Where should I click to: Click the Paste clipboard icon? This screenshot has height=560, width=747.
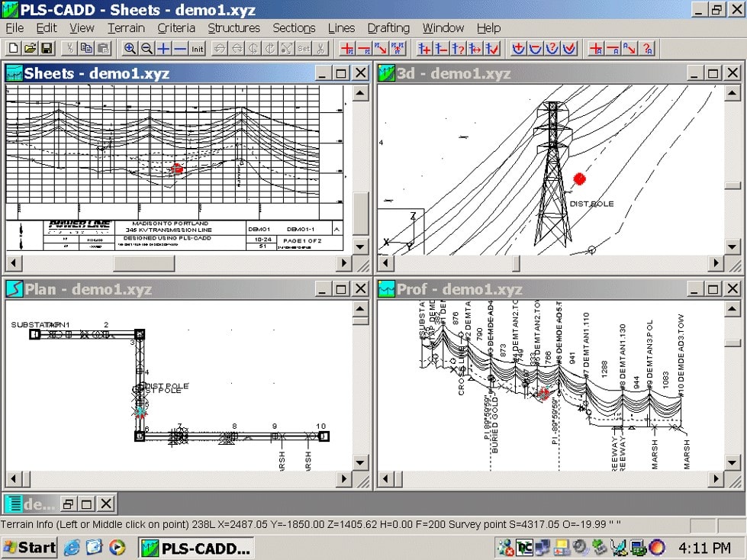click(103, 48)
